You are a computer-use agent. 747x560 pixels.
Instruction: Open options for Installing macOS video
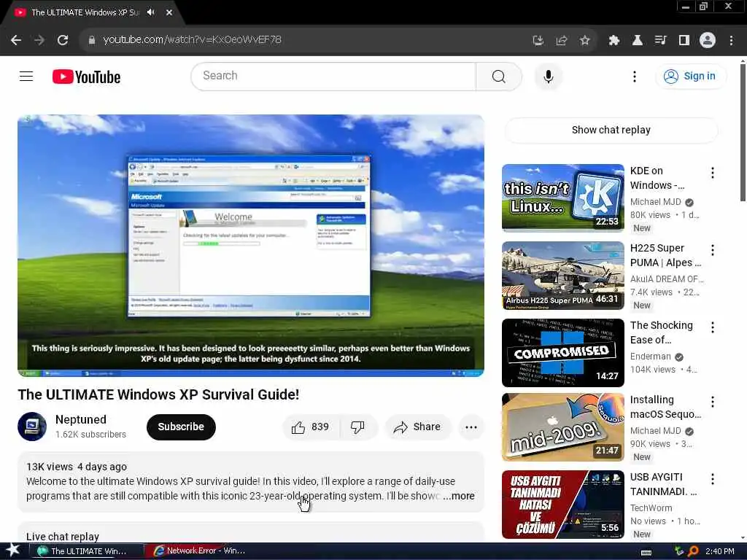(712, 402)
